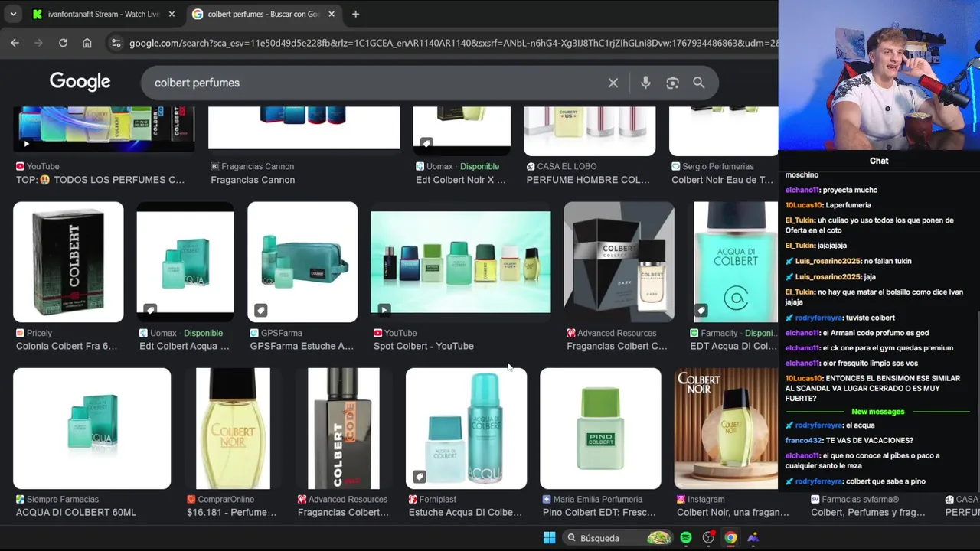980x551 pixels.
Task: Open Colbert Noir Eau de T... Sergio Perfumerias link
Action: click(x=723, y=180)
